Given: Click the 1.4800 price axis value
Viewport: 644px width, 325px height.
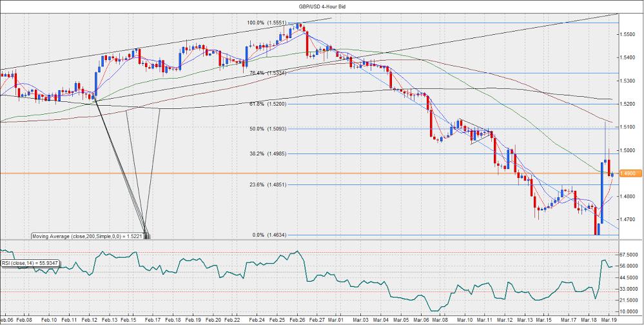Looking at the screenshot, I should [629, 197].
